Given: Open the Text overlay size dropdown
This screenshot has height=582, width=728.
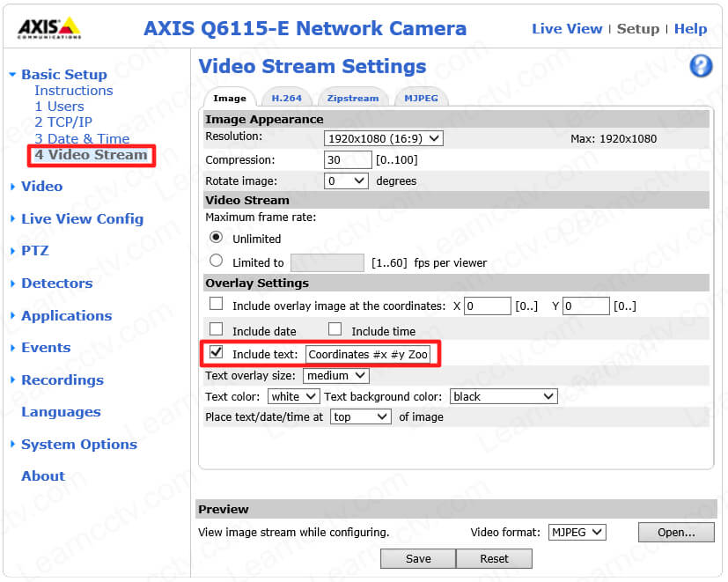Looking at the screenshot, I should (335, 376).
